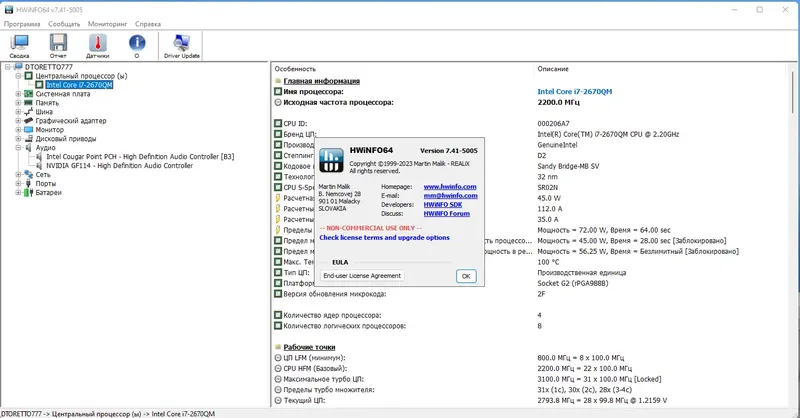800x418 pixels.
Task: Click the mm@hwinfo.com email link
Action: 451,195
